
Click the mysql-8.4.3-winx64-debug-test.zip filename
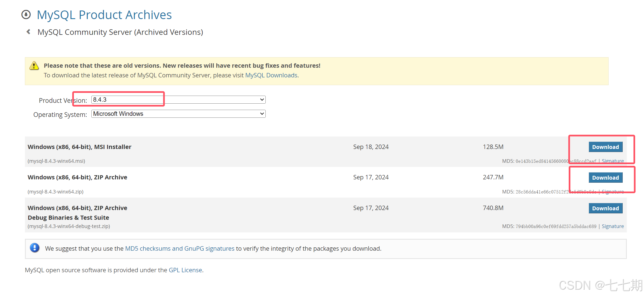click(69, 226)
